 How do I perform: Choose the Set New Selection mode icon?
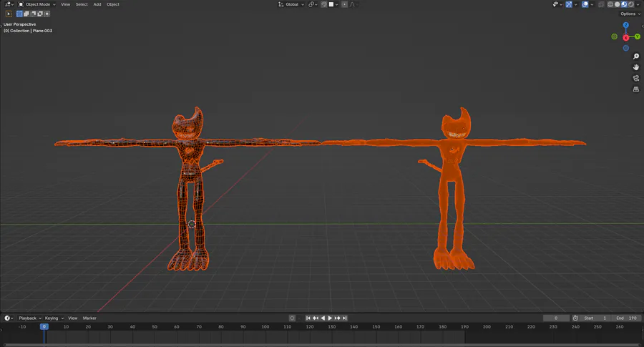(19, 14)
